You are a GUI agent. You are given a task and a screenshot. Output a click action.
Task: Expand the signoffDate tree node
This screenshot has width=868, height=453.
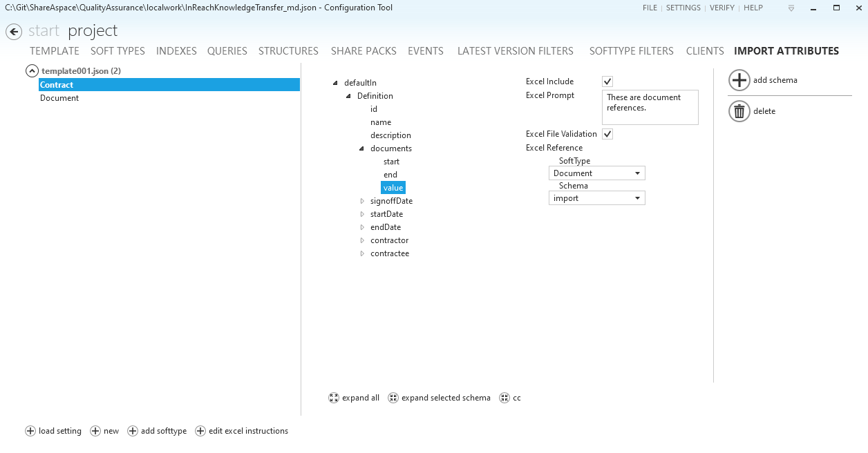point(361,200)
